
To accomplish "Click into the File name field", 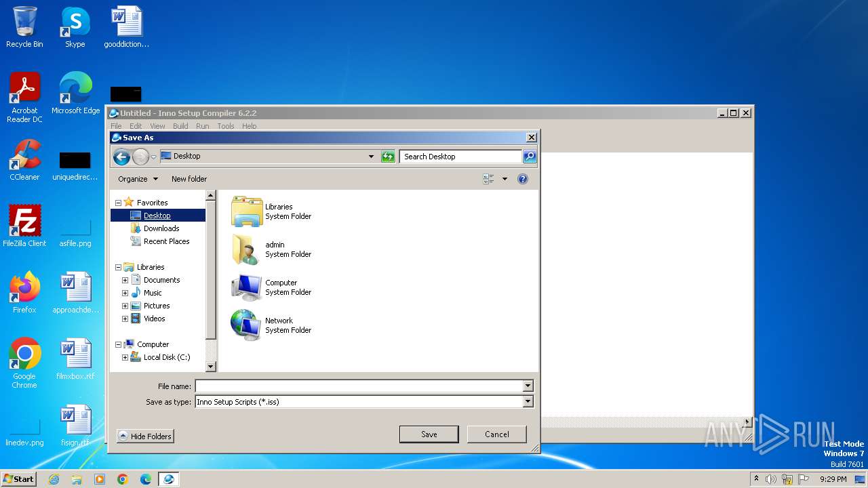I will tap(359, 386).
